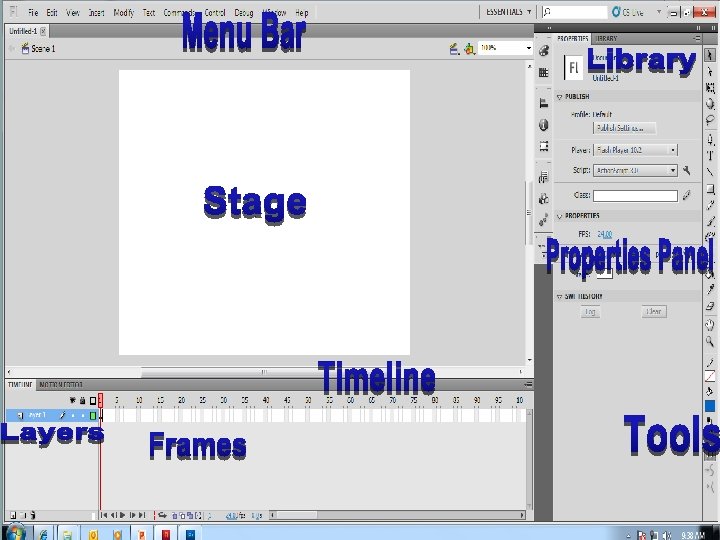Toggle Onion Skin Outlines button
The height and width of the screenshot is (540, 720).
[182, 515]
